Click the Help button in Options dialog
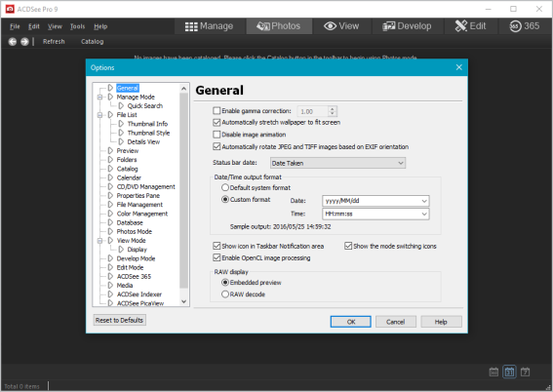 pyautogui.click(x=441, y=322)
